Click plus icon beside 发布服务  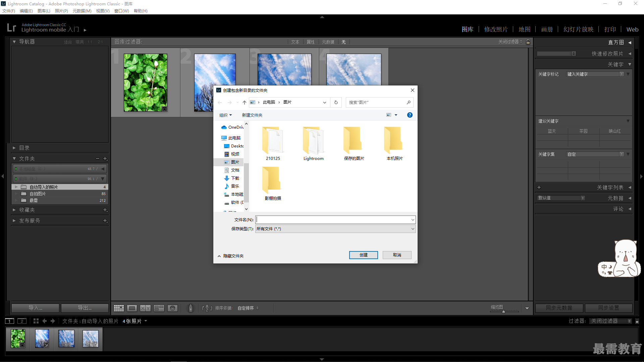coord(105,221)
